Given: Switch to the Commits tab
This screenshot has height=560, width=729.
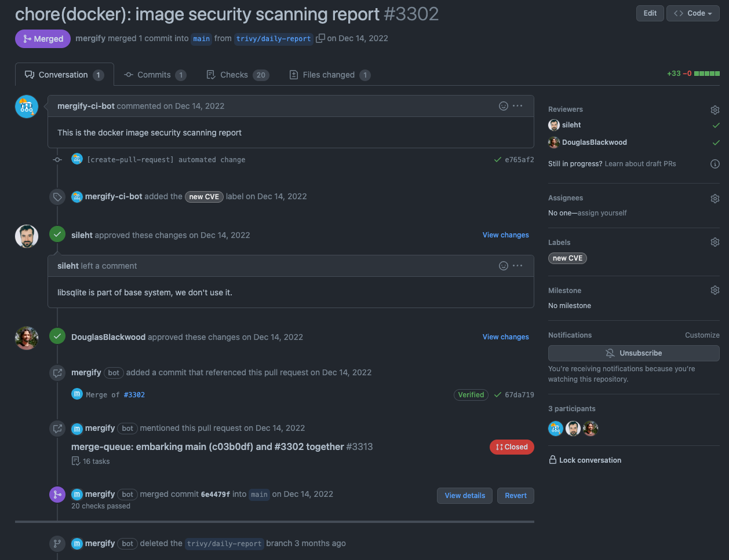Looking at the screenshot, I should pos(155,75).
